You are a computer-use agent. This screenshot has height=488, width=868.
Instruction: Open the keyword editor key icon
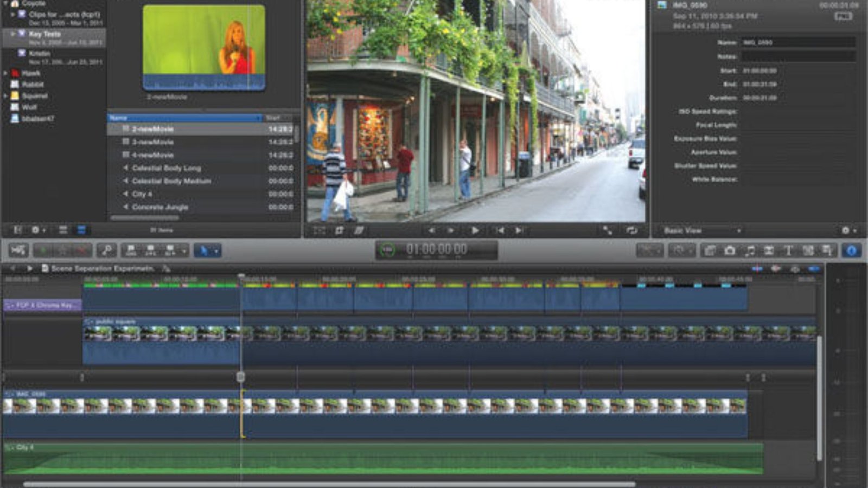click(107, 251)
